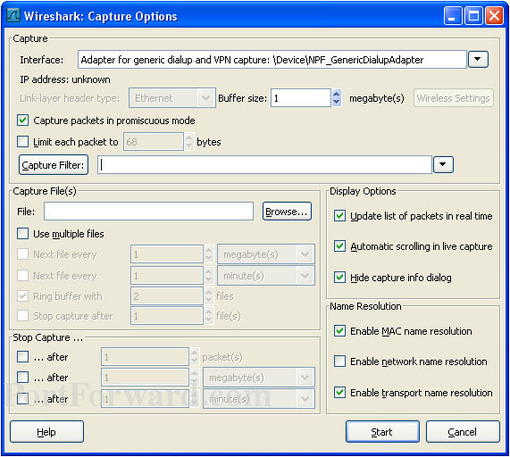Viewport: 510px width, 457px height.
Task: Uncheck Hide capture info dialog
Action: (340, 277)
